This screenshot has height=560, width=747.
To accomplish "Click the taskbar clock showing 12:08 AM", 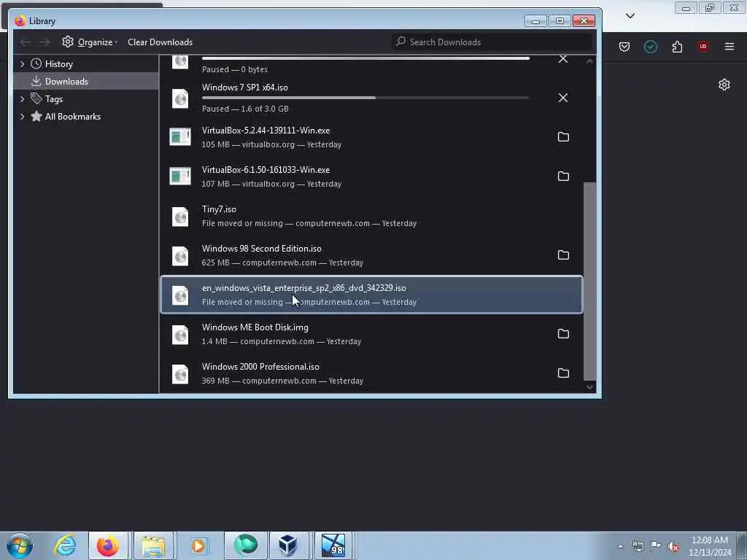I will [710, 546].
